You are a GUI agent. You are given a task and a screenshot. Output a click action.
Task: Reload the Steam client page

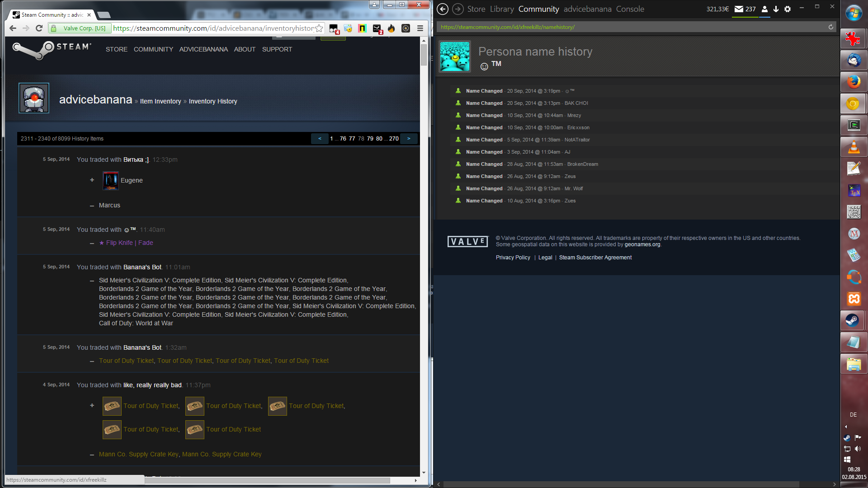click(830, 27)
